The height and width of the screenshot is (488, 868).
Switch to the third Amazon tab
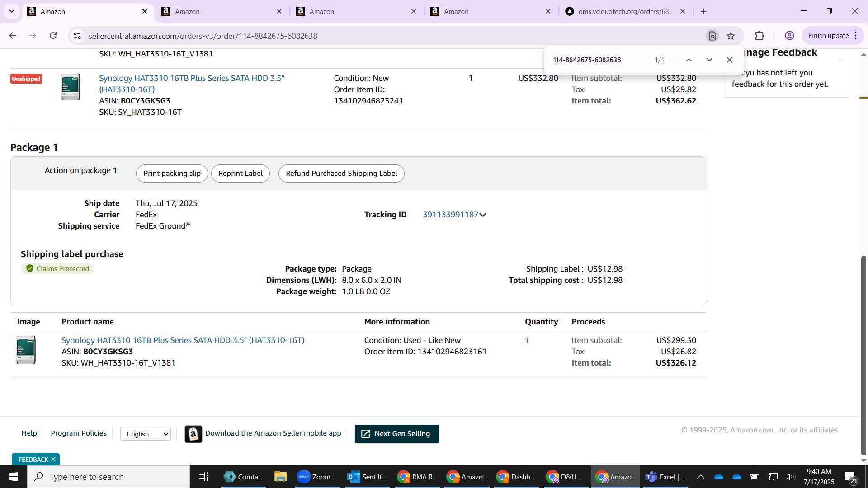356,11
